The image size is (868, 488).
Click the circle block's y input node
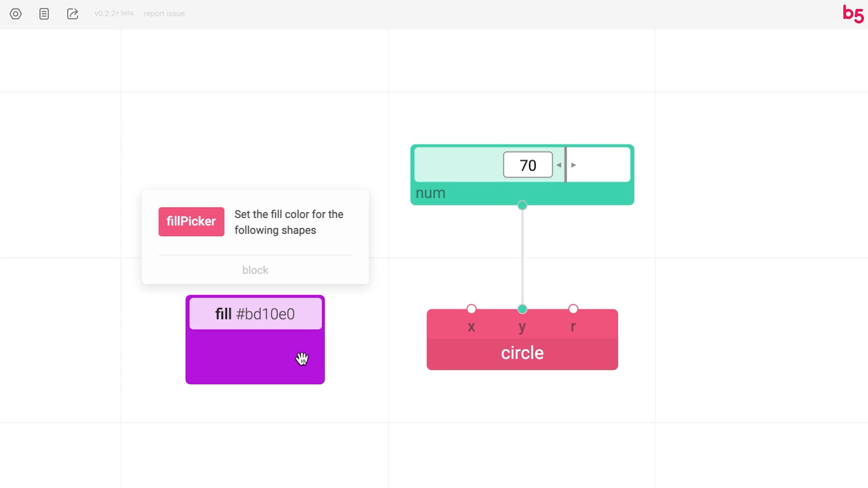click(522, 309)
